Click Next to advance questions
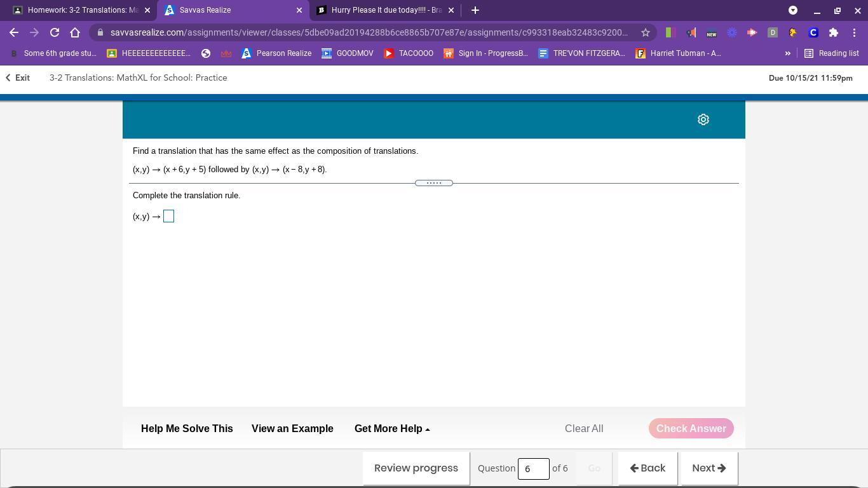Viewport: 868px width, 488px height. [x=709, y=468]
